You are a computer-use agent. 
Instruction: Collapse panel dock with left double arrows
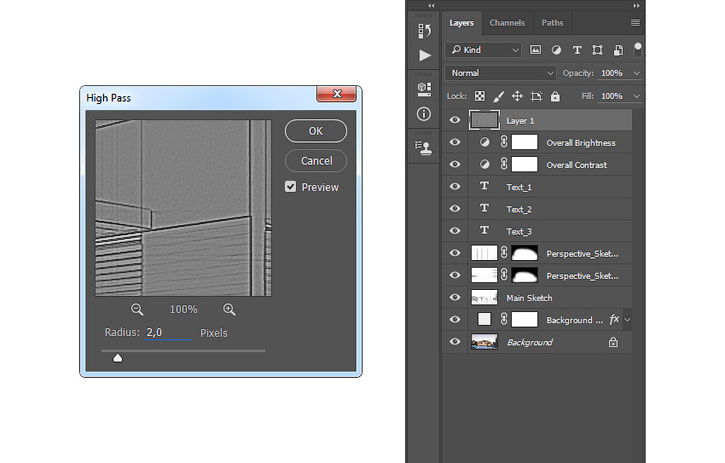tap(431, 6)
